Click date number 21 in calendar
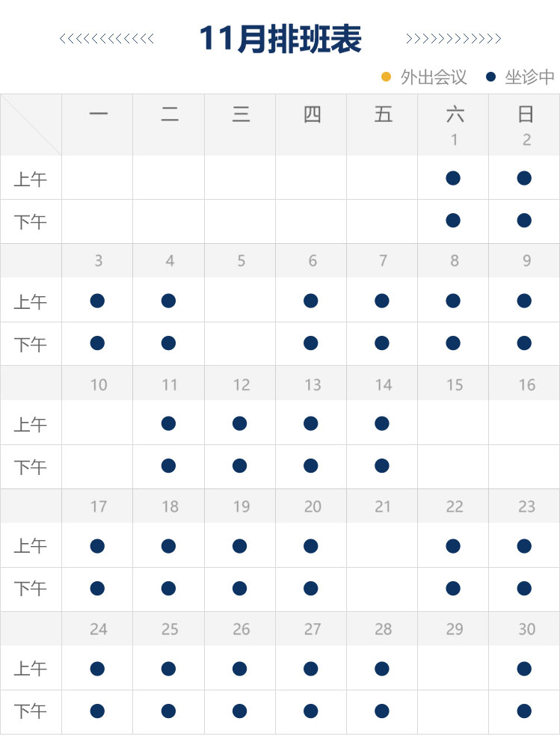 [383, 506]
